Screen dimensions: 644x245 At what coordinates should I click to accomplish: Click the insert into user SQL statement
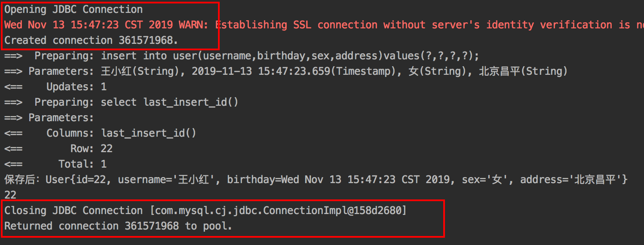(x=290, y=56)
